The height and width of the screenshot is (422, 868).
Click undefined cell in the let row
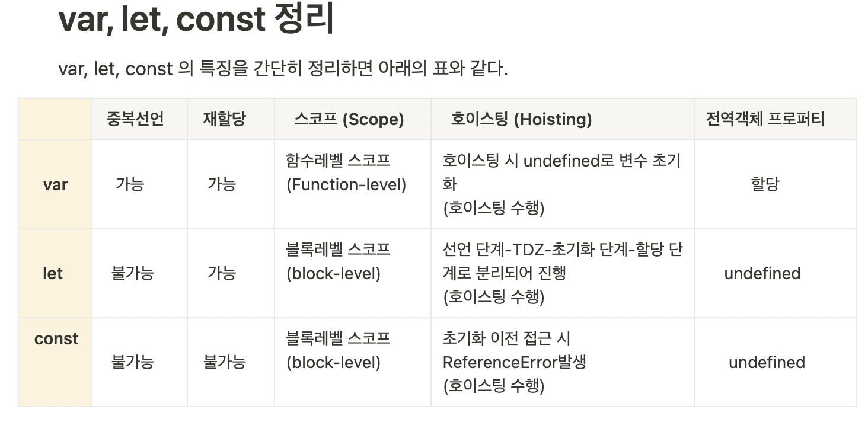776,273
